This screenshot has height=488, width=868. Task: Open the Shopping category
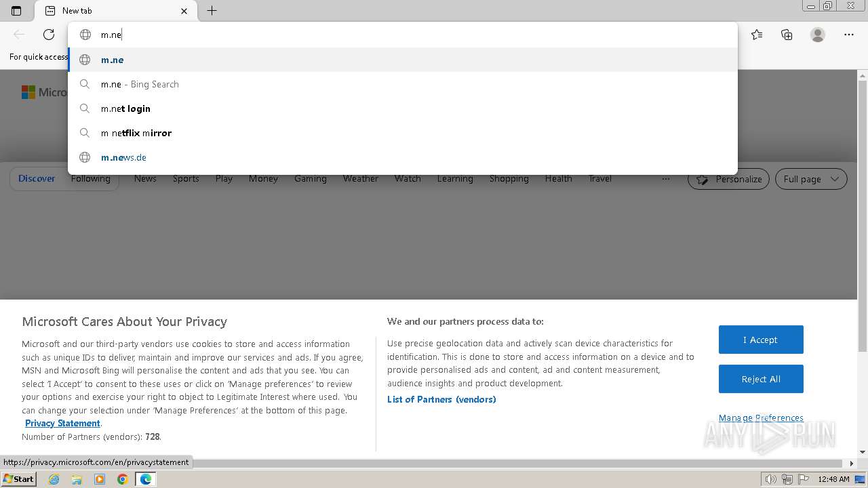[x=509, y=179]
